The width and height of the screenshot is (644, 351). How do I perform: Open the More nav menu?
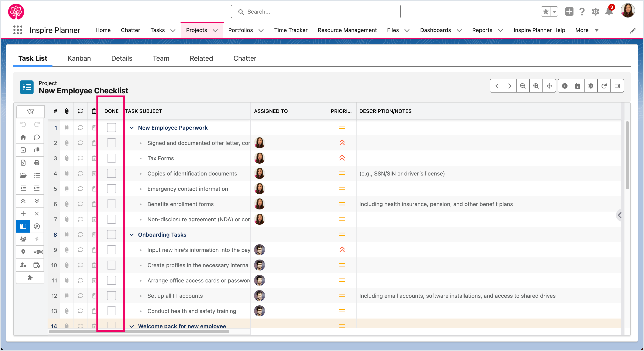[587, 30]
